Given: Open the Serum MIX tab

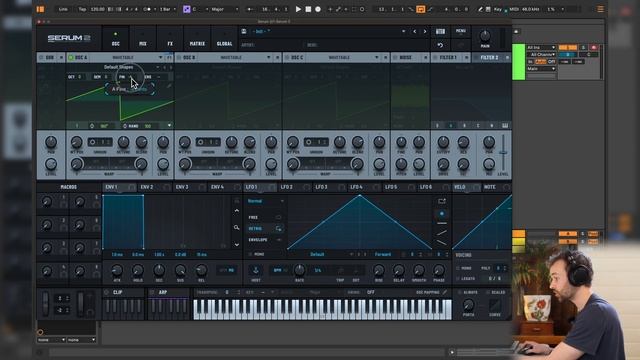Looking at the screenshot, I should pyautogui.click(x=142, y=39).
